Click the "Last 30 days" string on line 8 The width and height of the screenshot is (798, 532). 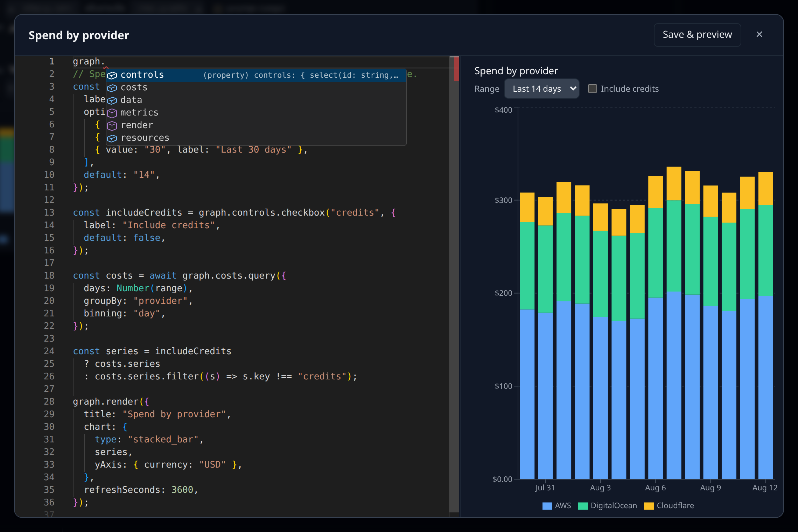point(253,150)
